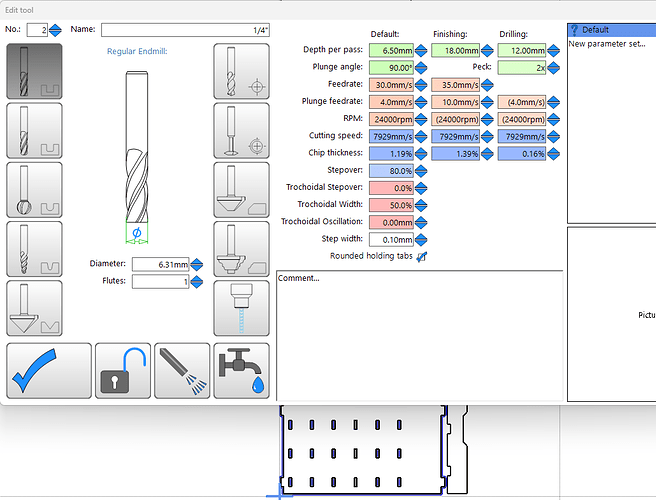Click the Default Depth per pass stepper
The width and height of the screenshot is (656, 500).
(421, 49)
